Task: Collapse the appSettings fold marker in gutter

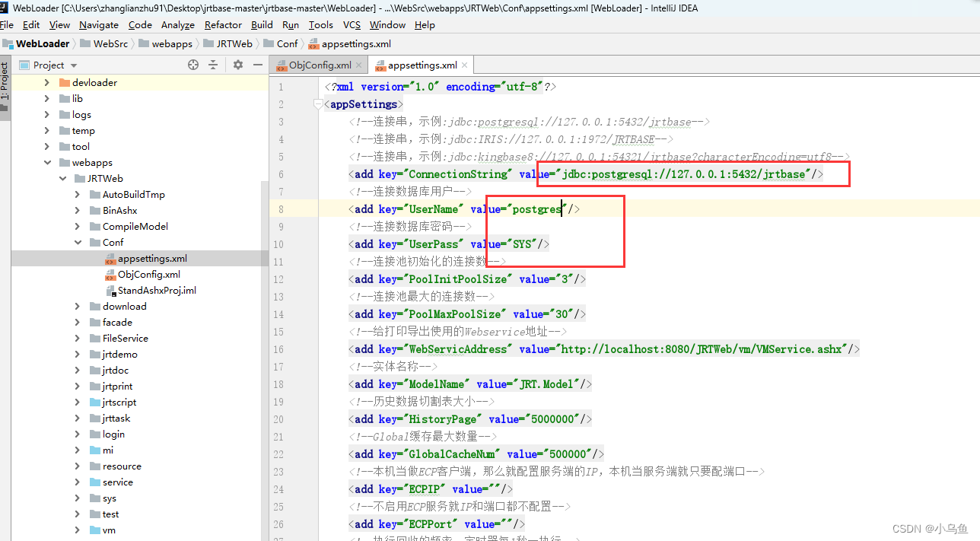Action: click(319, 105)
